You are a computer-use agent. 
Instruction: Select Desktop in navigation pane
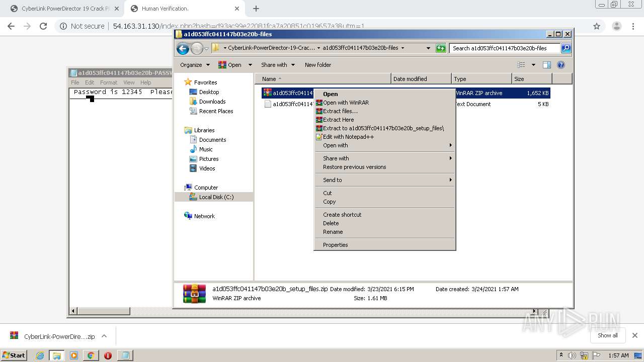tap(209, 92)
